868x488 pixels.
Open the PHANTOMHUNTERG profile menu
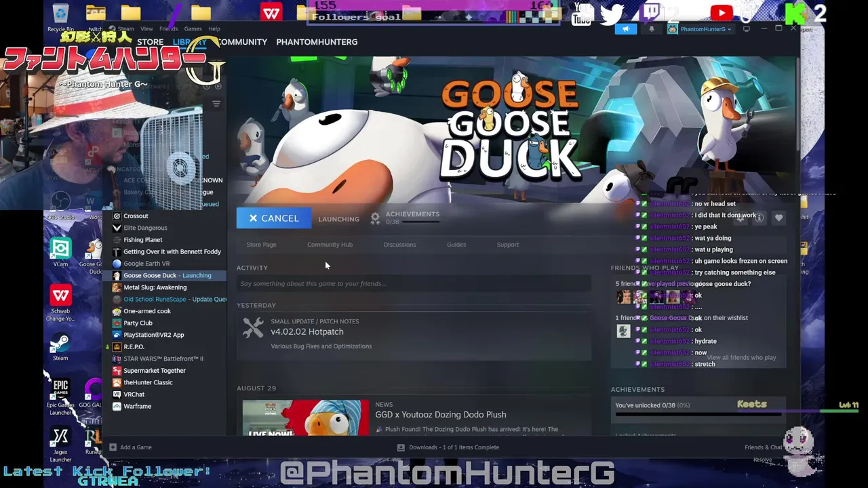pyautogui.click(x=317, y=42)
